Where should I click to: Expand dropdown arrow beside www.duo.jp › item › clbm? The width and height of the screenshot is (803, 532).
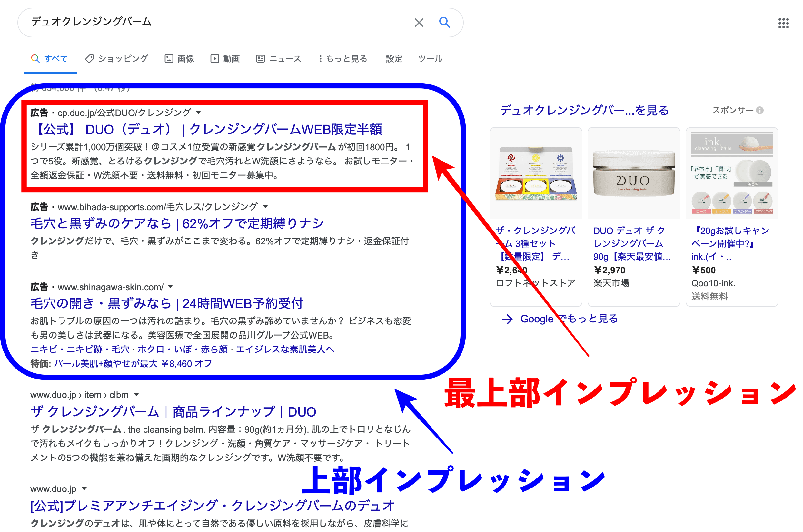tap(136, 395)
